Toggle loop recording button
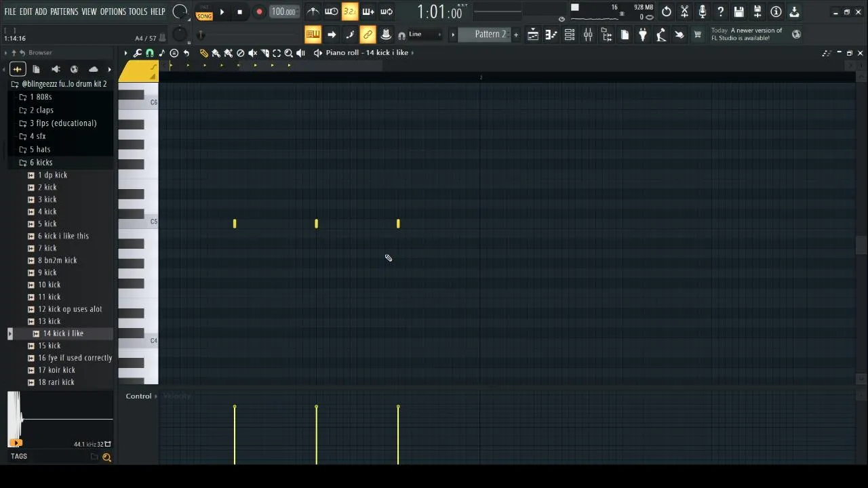 click(386, 12)
